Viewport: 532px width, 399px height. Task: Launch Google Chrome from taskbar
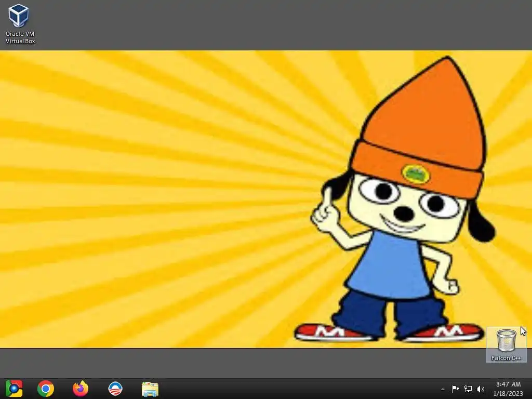click(46, 389)
